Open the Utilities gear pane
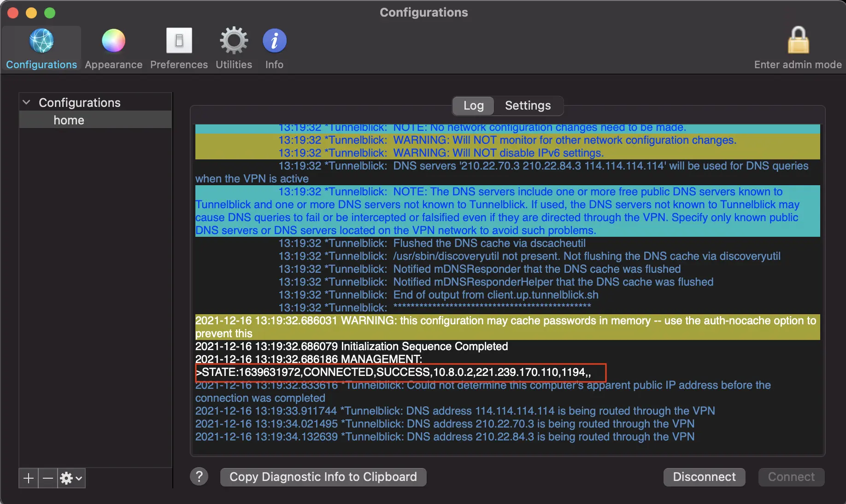 [234, 49]
